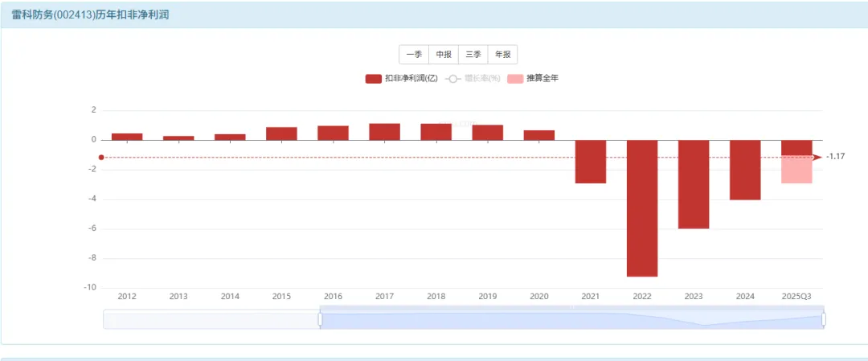Screen dimensions: 868x361
Task: Click the 雷科防务(002413)历年扣非净利润 panel title
Action: click(x=90, y=15)
